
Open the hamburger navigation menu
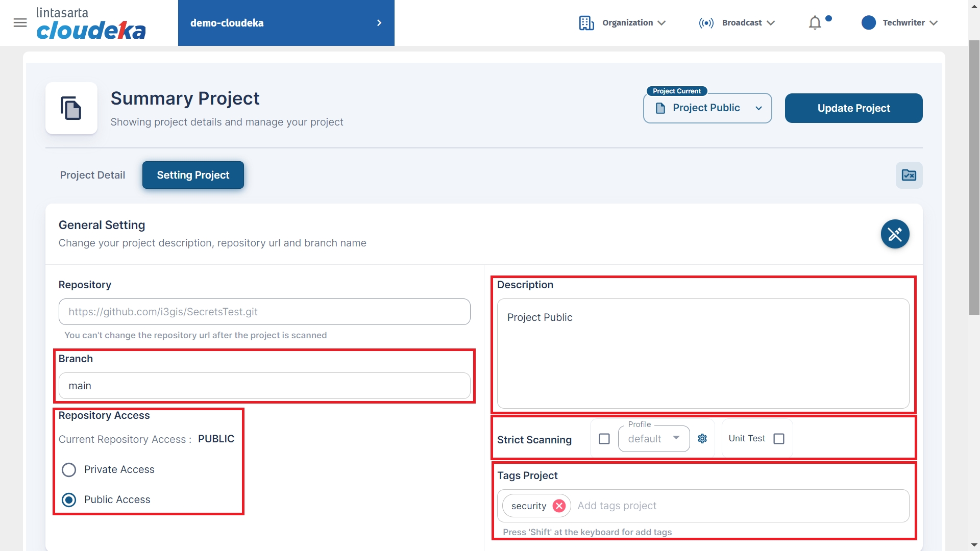[x=20, y=22]
